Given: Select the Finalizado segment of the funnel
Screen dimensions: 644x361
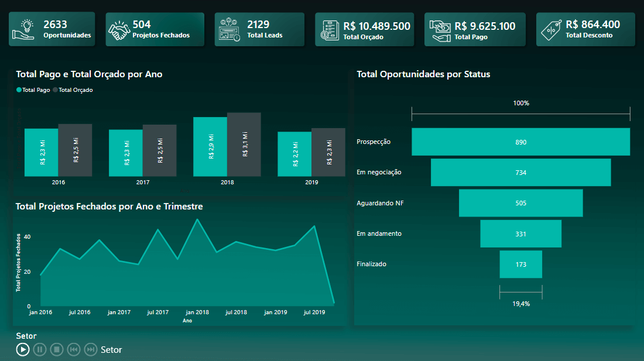Looking at the screenshot, I should (520, 264).
